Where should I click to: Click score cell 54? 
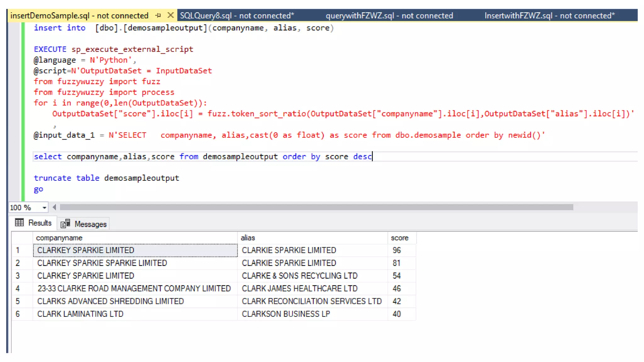[402, 276]
